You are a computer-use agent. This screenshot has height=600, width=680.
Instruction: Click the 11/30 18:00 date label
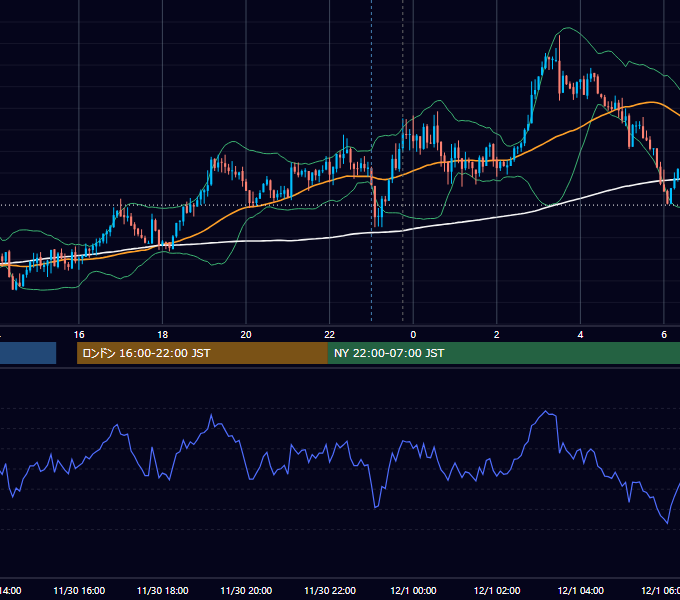pos(163,590)
